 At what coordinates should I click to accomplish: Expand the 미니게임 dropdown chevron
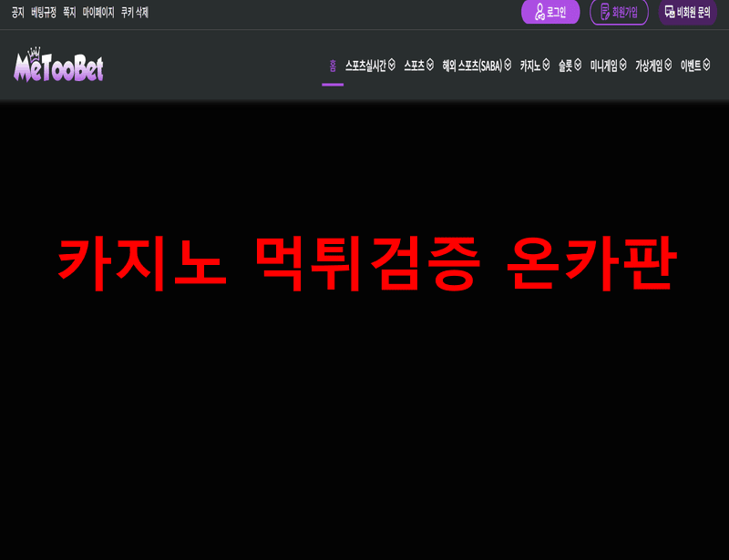click(x=623, y=65)
